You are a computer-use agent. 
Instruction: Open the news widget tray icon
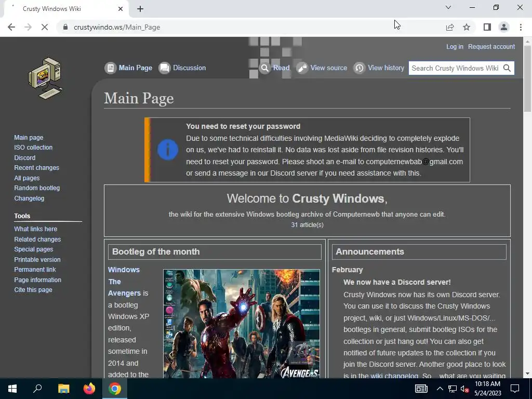tap(421, 389)
